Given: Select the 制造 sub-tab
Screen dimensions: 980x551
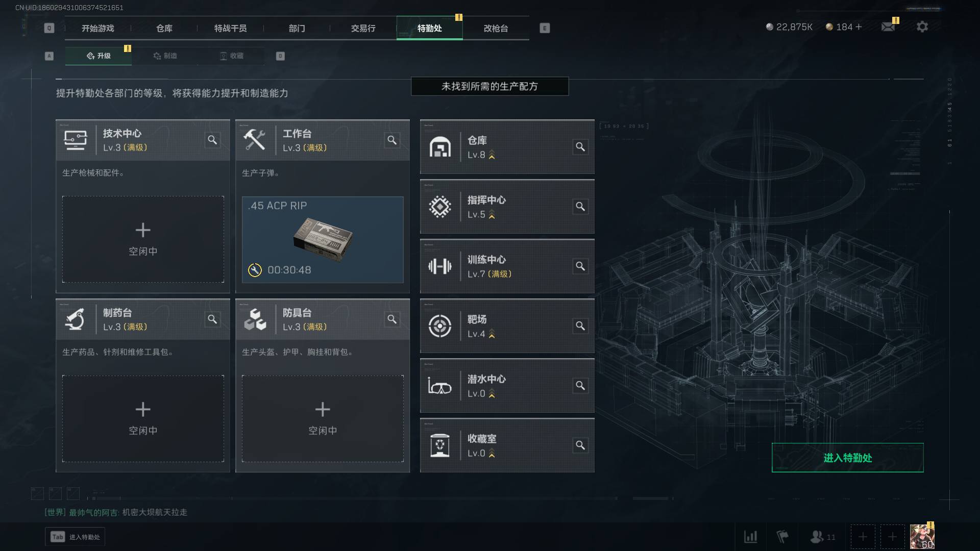Looking at the screenshot, I should pos(165,56).
